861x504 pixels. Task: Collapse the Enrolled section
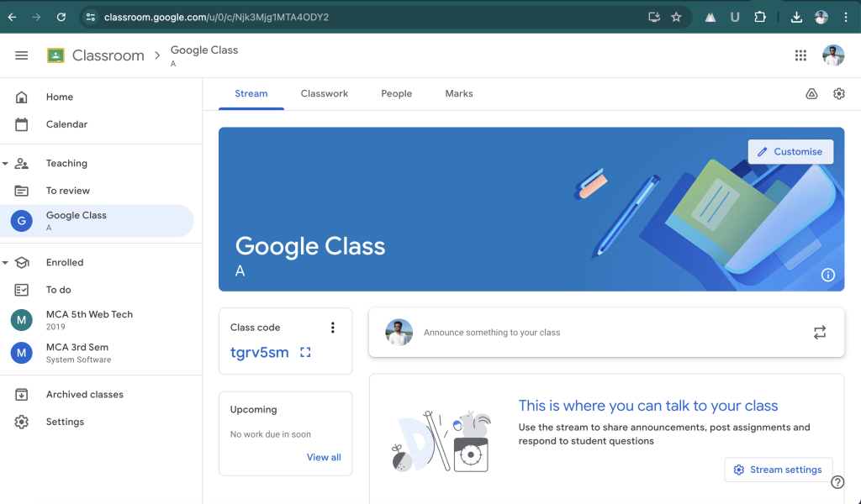click(7, 262)
